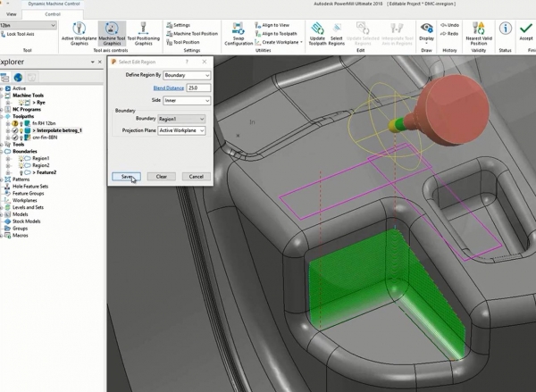Click the Blend Distance value field

click(198, 88)
